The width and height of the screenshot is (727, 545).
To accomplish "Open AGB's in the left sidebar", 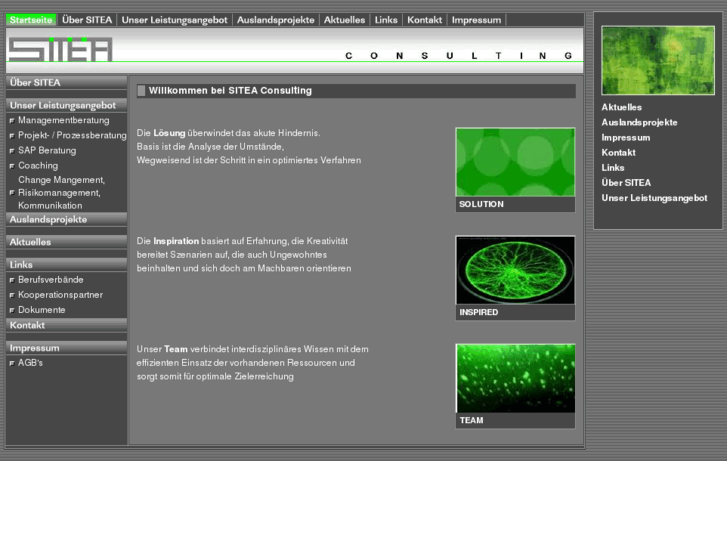I will (x=30, y=363).
